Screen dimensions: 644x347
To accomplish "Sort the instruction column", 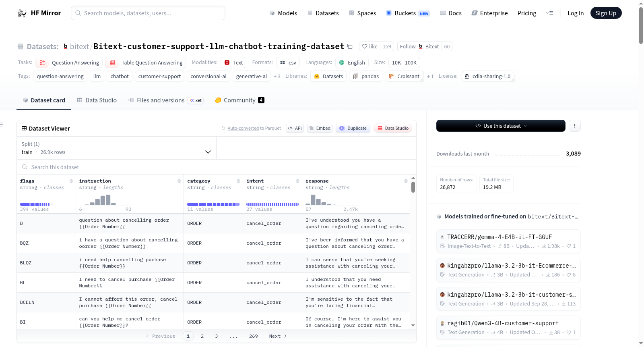I will pos(179,181).
